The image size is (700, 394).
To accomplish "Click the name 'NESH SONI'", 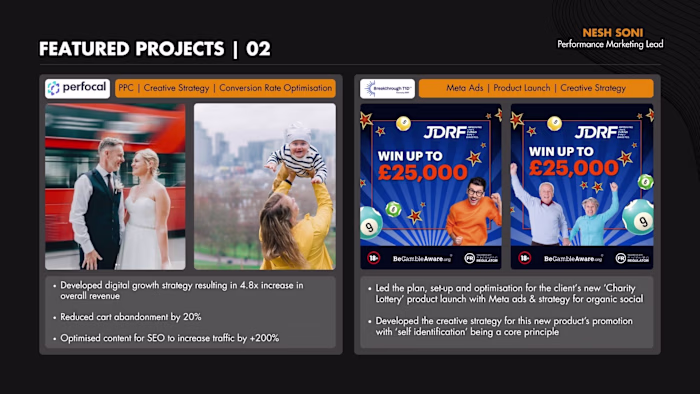I will click(612, 33).
